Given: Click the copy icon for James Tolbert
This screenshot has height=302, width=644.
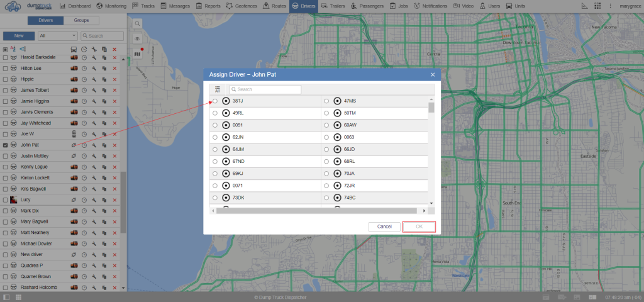Looking at the screenshot, I should [x=104, y=90].
